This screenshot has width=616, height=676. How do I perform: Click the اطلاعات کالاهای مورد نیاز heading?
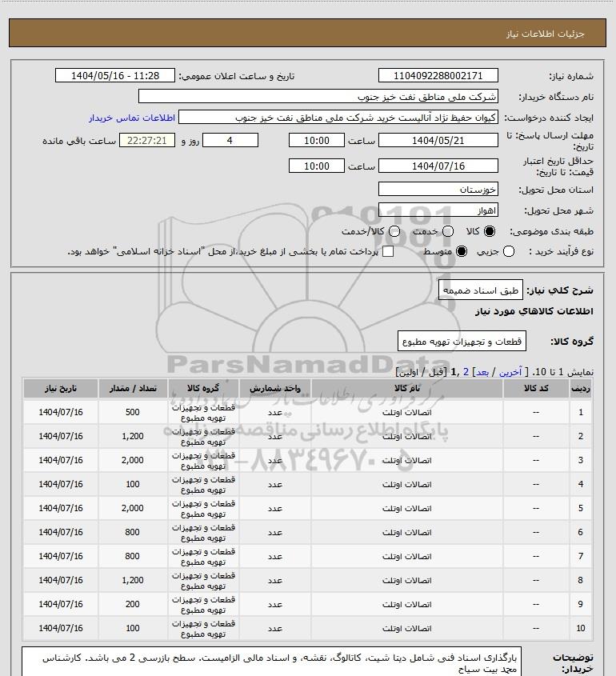tap(534, 311)
